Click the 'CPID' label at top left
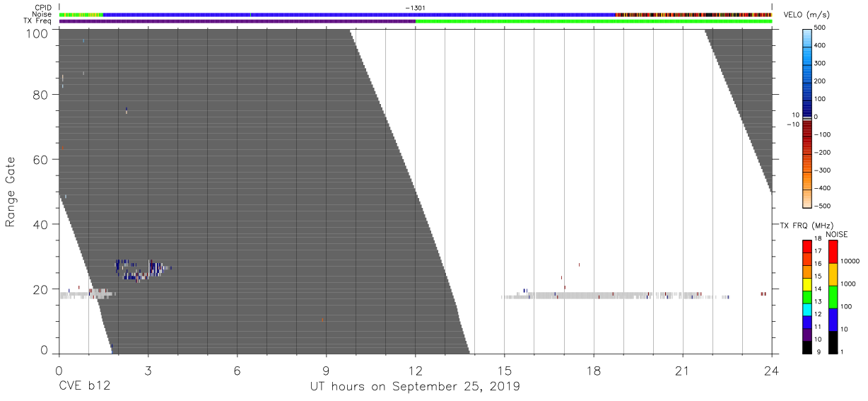 point(45,8)
